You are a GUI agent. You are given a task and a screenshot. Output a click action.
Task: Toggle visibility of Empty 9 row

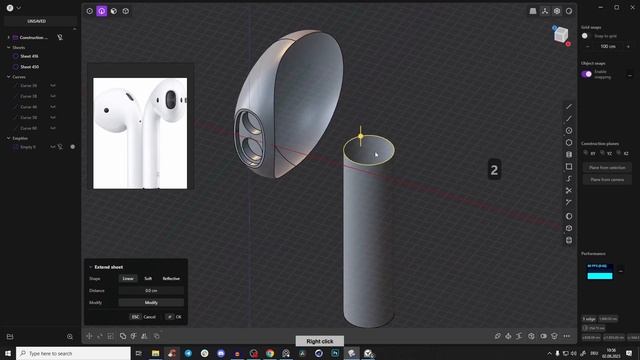coord(53,147)
